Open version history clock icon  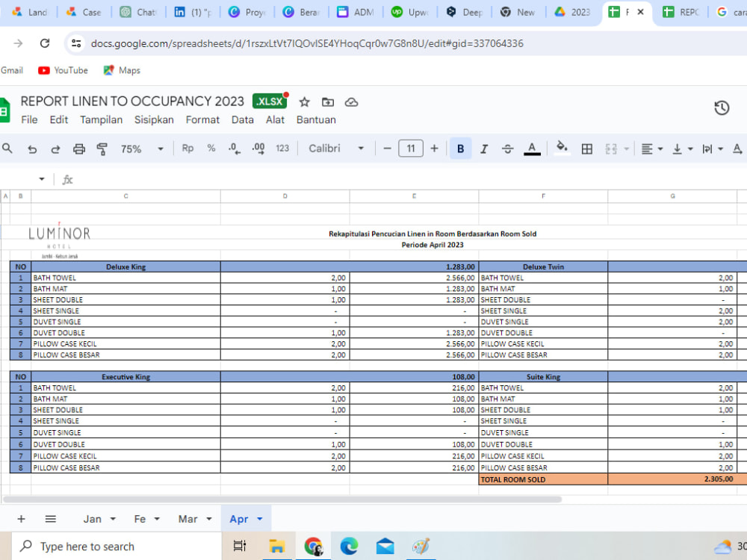coord(722,108)
